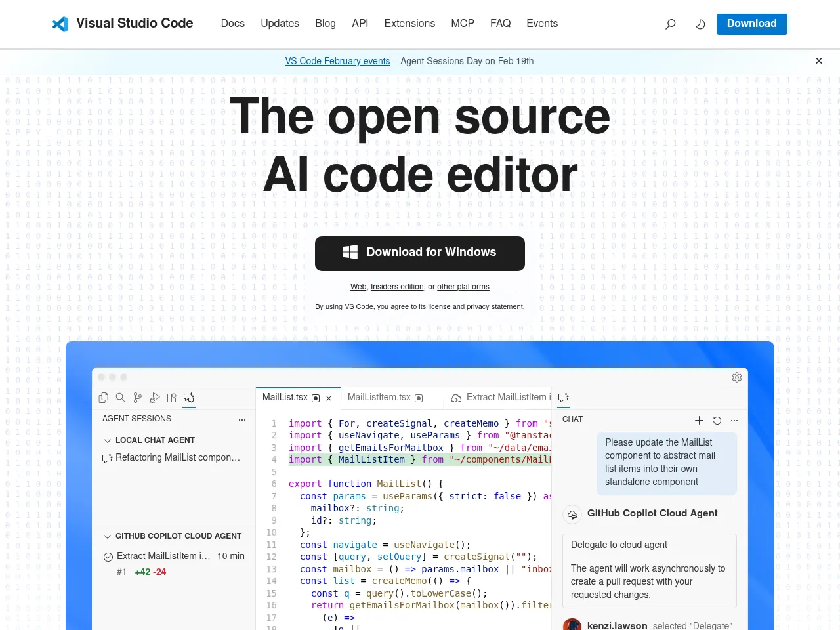Collapse the LOCAL CHAT AGENT section
The height and width of the screenshot is (630, 840).
pos(108,440)
